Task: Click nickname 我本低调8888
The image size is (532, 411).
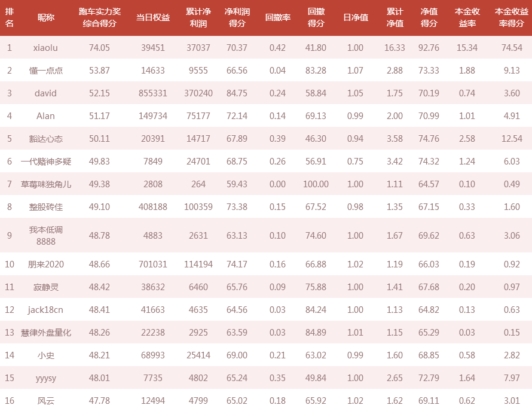Action: click(x=45, y=235)
